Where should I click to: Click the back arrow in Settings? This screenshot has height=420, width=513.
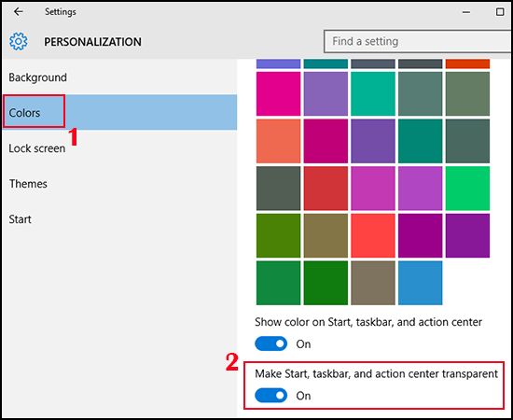pyautogui.click(x=19, y=12)
